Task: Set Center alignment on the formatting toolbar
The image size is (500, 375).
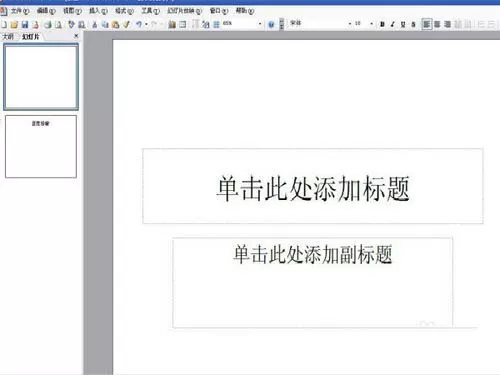Action: click(x=437, y=24)
